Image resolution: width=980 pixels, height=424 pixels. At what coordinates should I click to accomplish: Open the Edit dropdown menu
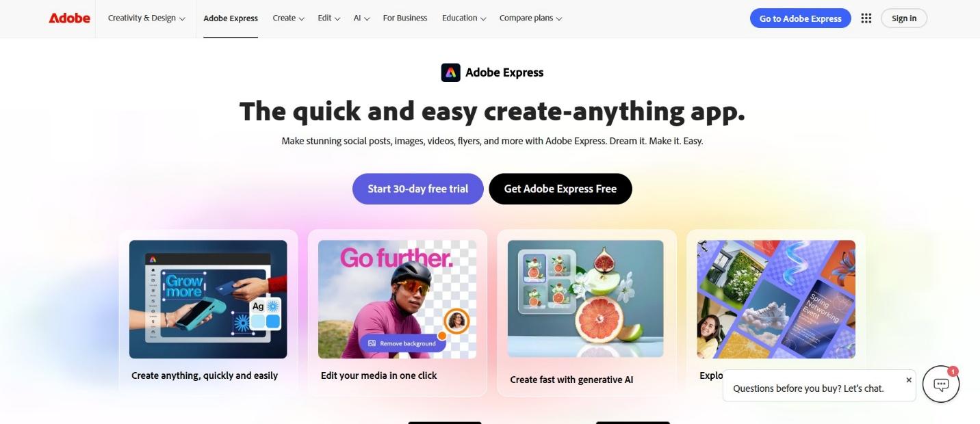328,18
